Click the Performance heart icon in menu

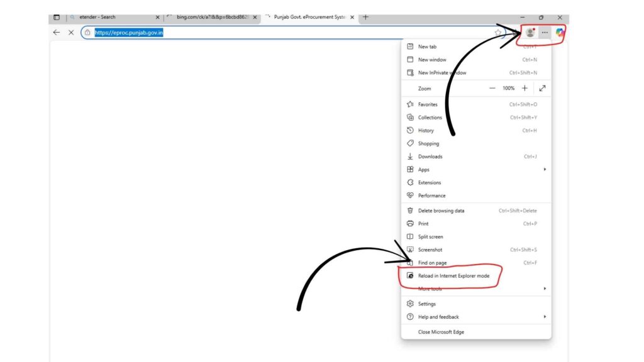(x=410, y=196)
